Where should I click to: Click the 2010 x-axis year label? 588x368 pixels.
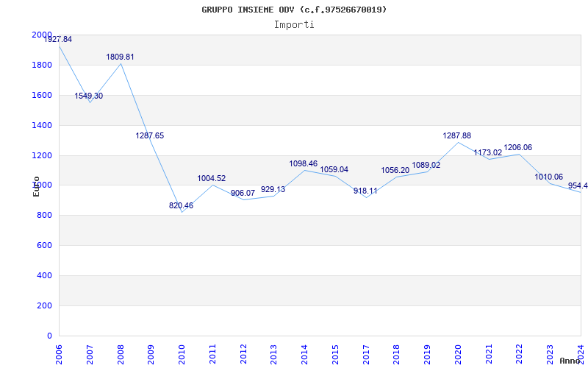pos(182,355)
